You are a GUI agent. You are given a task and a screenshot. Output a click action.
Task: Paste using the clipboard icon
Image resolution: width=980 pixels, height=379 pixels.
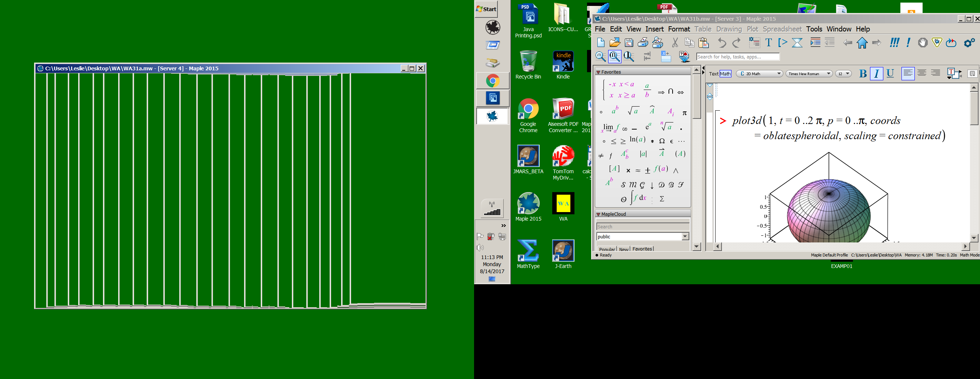[x=703, y=43]
